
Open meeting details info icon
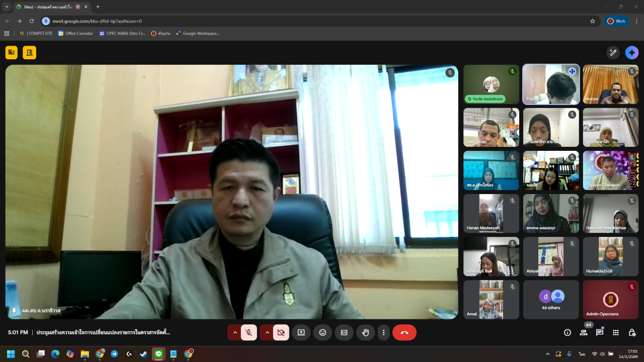[568, 332]
